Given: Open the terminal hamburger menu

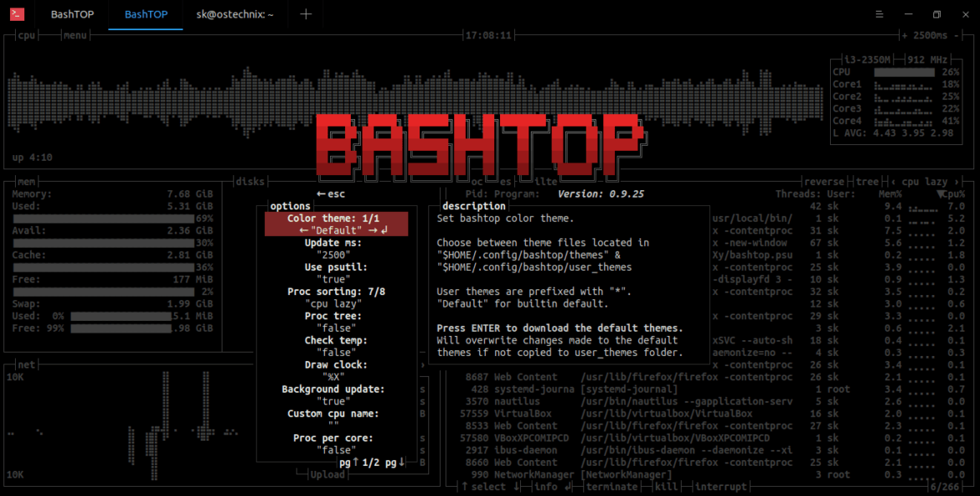Looking at the screenshot, I should click(x=878, y=14).
